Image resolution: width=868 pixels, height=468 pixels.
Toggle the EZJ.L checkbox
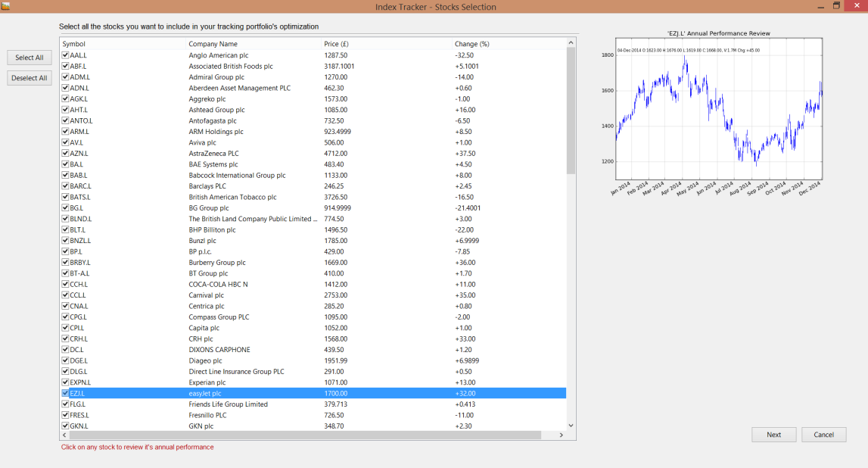pyautogui.click(x=65, y=393)
